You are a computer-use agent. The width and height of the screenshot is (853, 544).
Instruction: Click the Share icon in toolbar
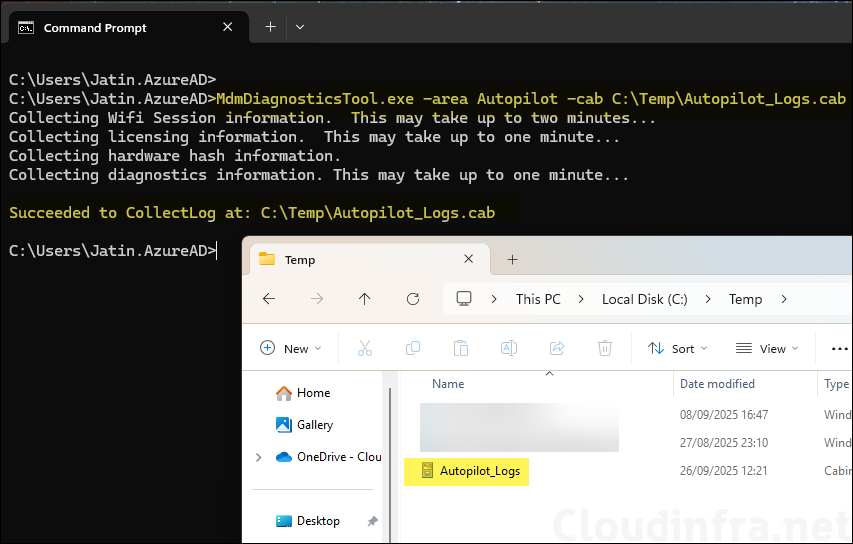coord(557,348)
